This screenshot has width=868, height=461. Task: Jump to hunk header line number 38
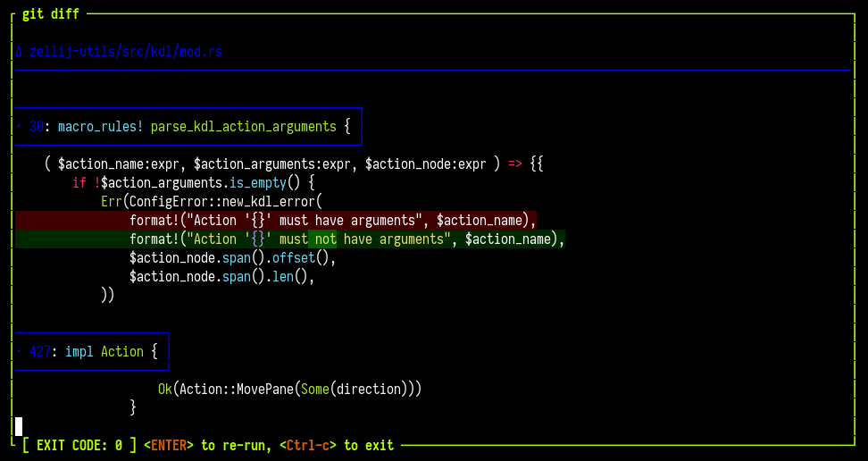coord(36,127)
